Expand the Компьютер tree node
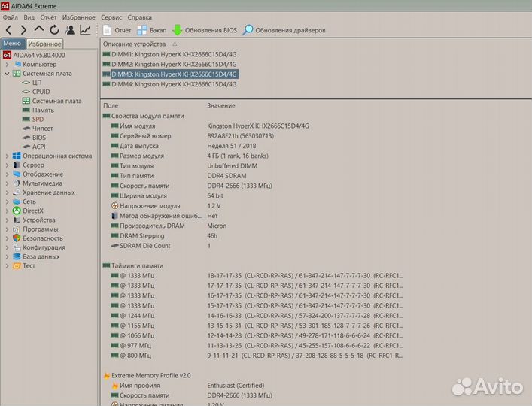Image resolution: width=532 pixels, height=406 pixels. coord(7,65)
